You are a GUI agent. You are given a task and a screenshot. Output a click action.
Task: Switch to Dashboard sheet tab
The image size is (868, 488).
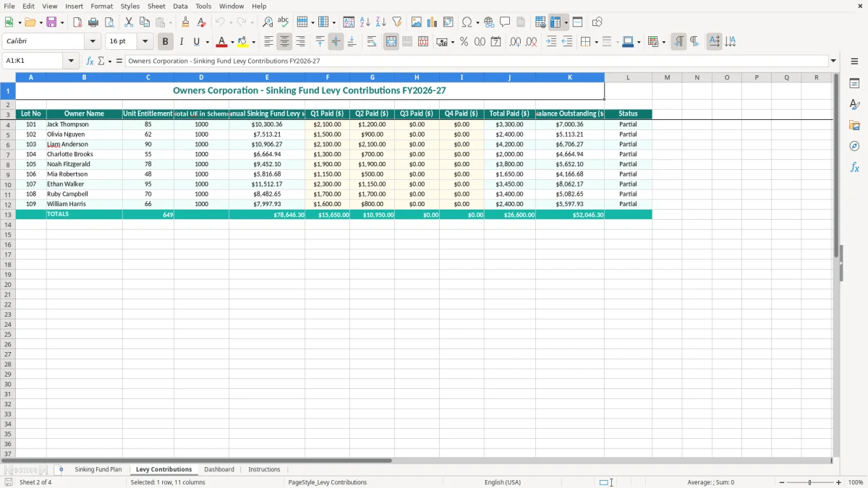click(x=219, y=470)
